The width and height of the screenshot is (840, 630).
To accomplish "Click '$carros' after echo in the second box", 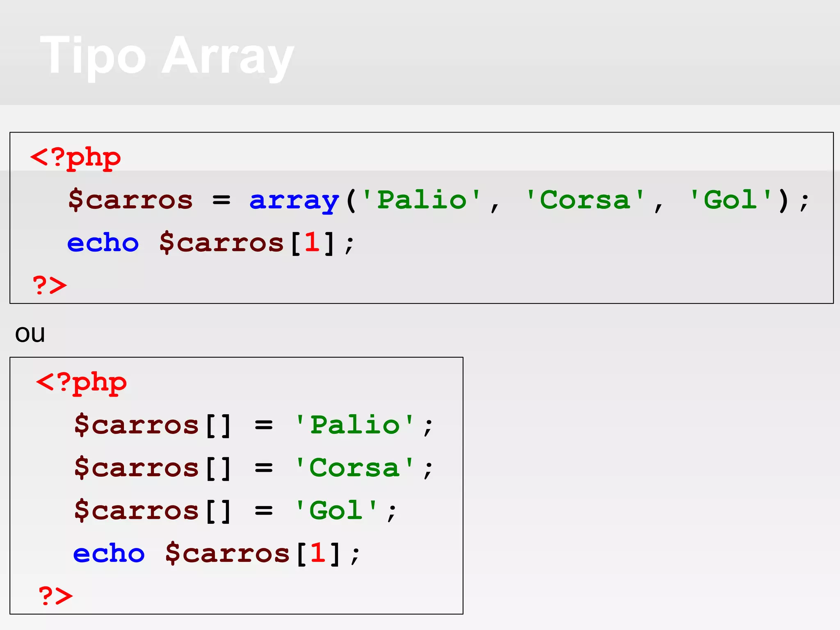I will click(x=228, y=554).
